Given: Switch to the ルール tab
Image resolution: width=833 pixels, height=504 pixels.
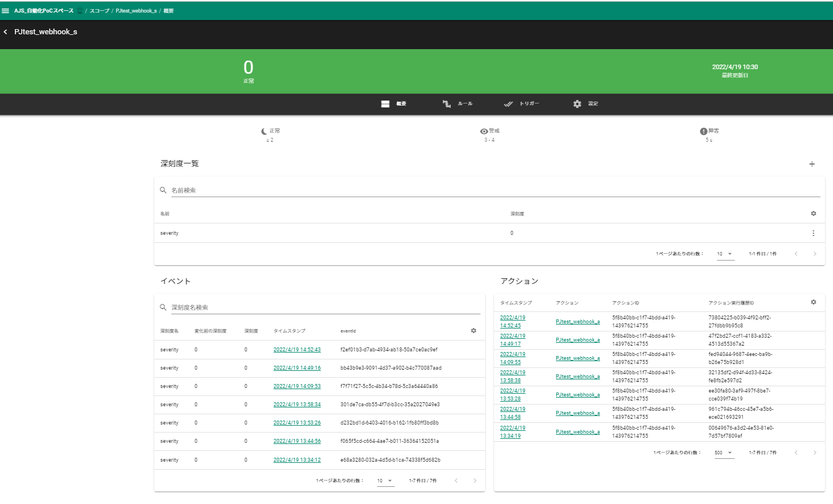Looking at the screenshot, I should pos(458,104).
